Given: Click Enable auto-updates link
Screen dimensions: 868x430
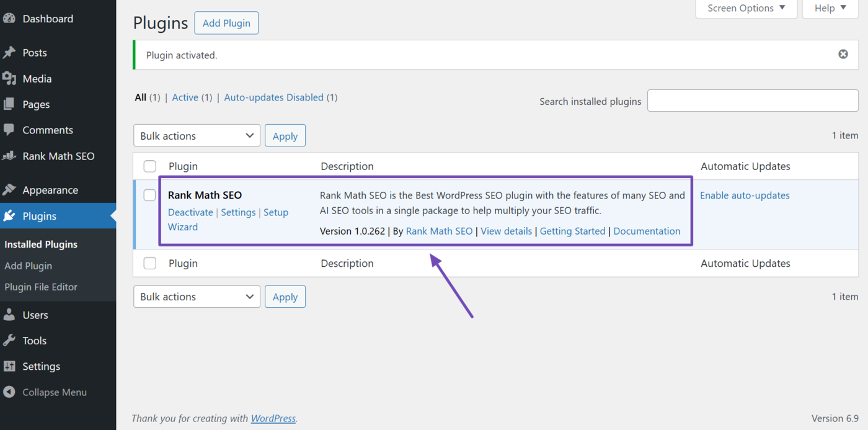Looking at the screenshot, I should click(x=745, y=195).
